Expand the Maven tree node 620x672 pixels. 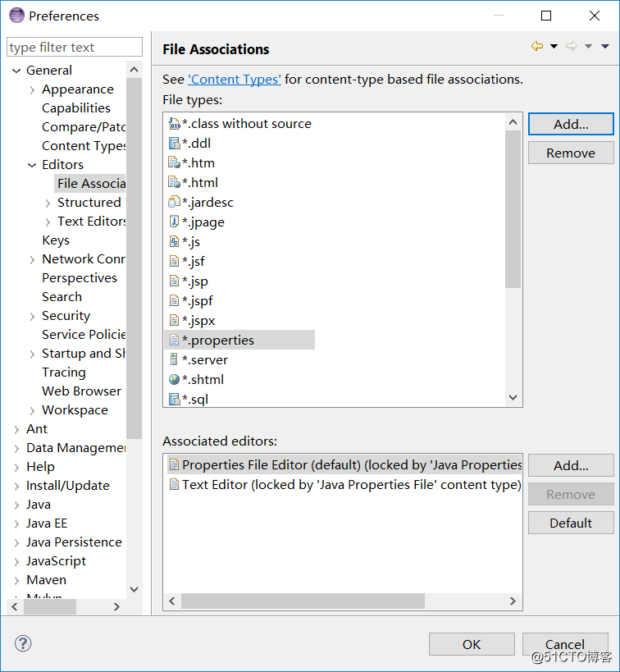pyautogui.click(x=16, y=580)
